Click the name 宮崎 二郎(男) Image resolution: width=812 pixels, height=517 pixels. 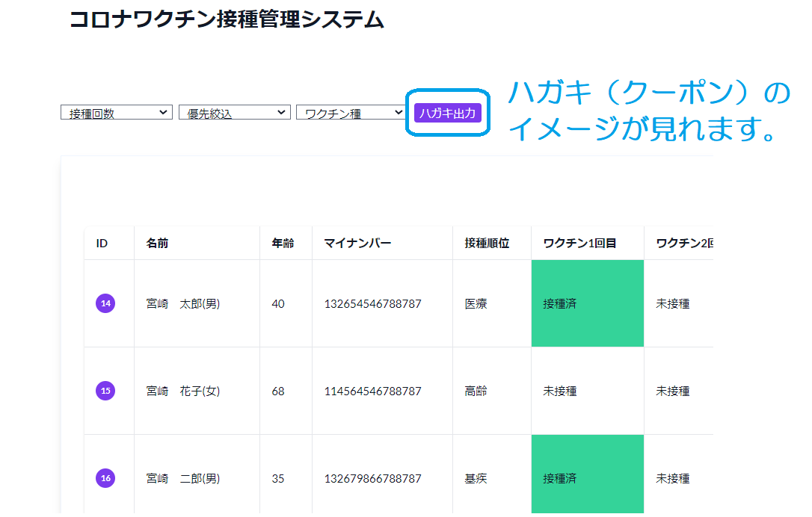pyautogui.click(x=182, y=479)
